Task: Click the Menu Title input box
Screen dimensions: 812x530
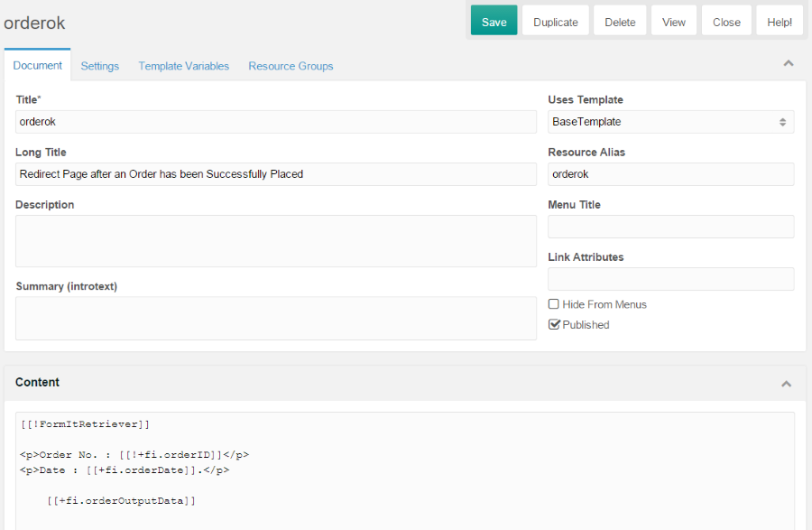Action: coord(670,227)
